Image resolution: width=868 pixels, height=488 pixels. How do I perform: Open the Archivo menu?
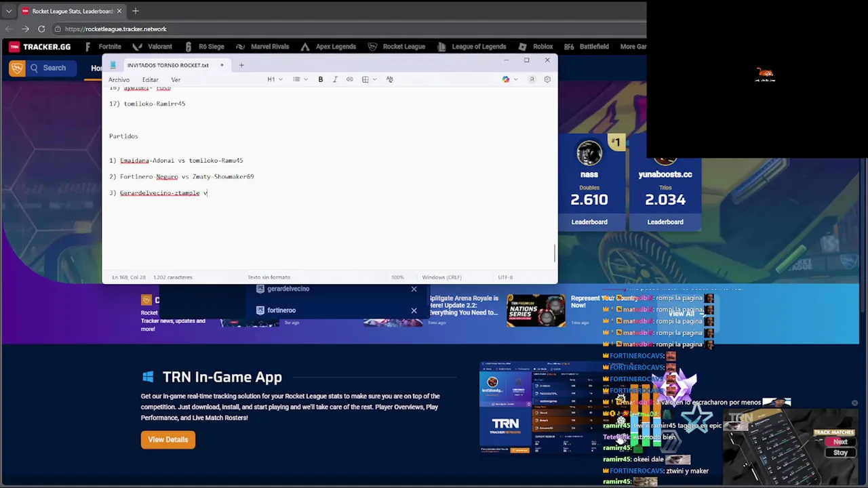pyautogui.click(x=119, y=80)
